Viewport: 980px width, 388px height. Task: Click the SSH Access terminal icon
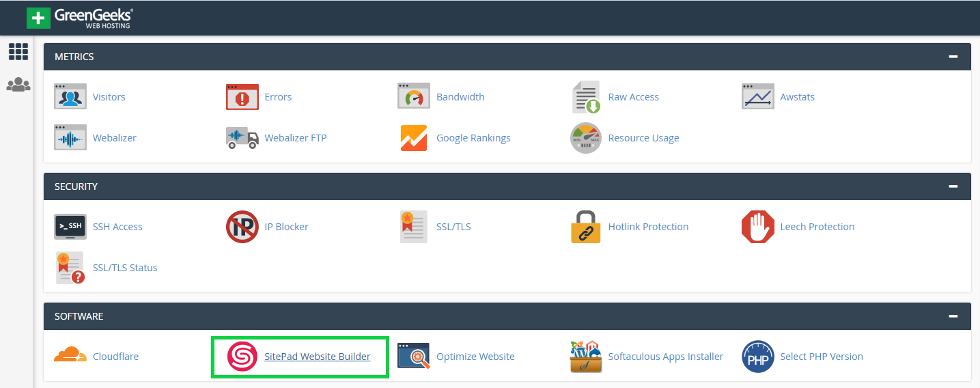coord(70,227)
